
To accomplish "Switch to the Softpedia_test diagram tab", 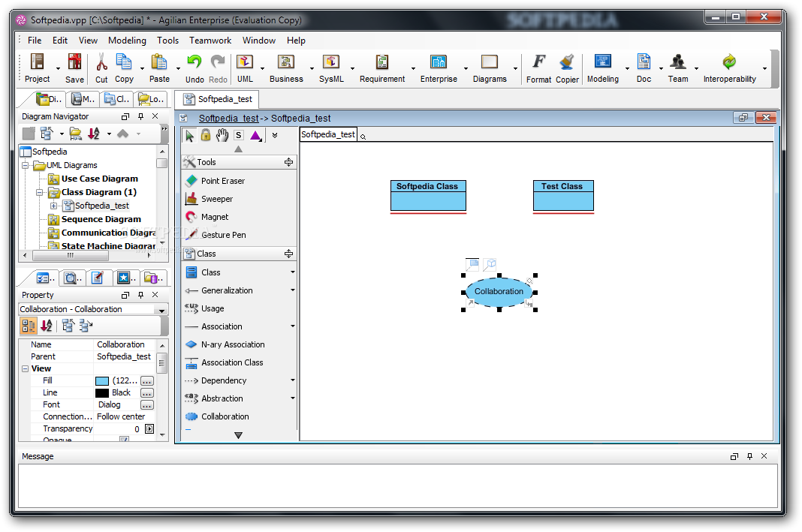I will click(x=219, y=99).
